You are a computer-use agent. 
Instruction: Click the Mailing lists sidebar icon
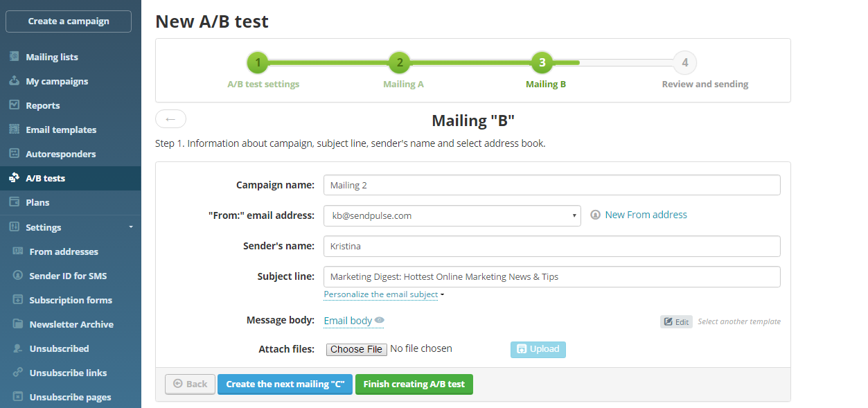14,57
